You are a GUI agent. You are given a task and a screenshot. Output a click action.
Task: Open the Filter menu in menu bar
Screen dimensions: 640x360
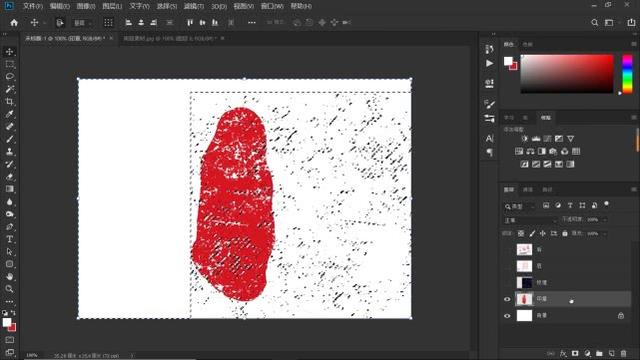tap(193, 6)
